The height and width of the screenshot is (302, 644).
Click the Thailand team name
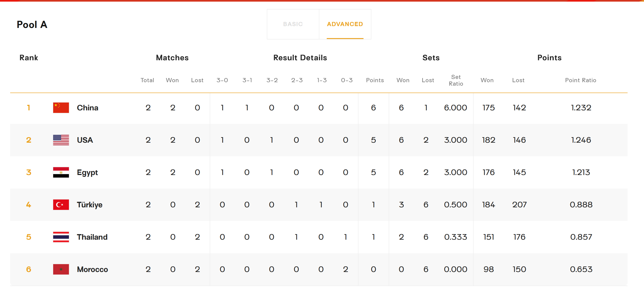[92, 237]
